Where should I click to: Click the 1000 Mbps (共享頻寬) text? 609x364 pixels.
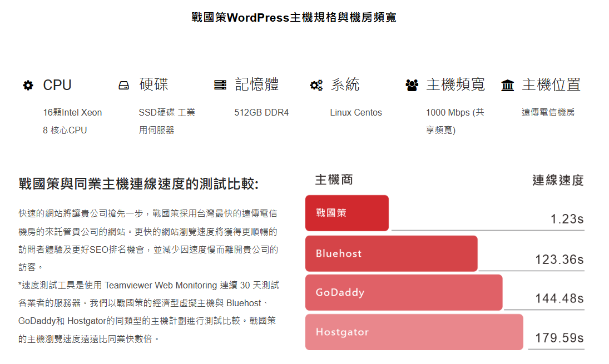(455, 121)
